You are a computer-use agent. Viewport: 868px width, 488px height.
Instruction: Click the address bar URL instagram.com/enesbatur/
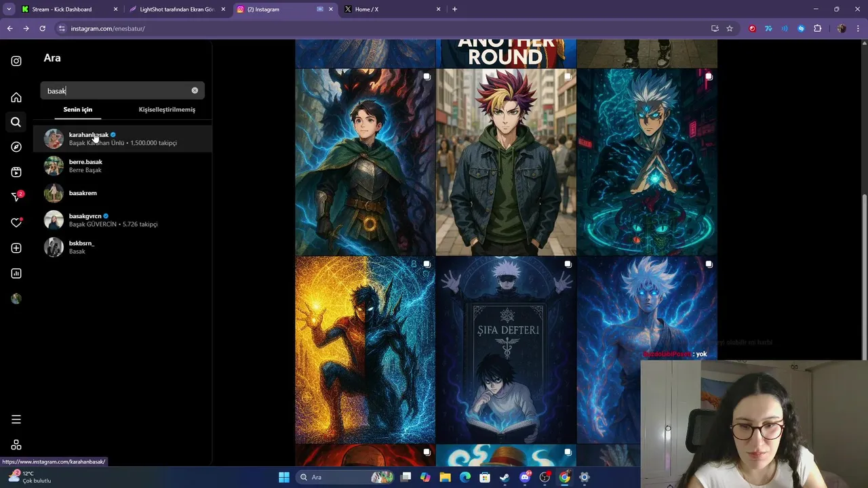(108, 28)
